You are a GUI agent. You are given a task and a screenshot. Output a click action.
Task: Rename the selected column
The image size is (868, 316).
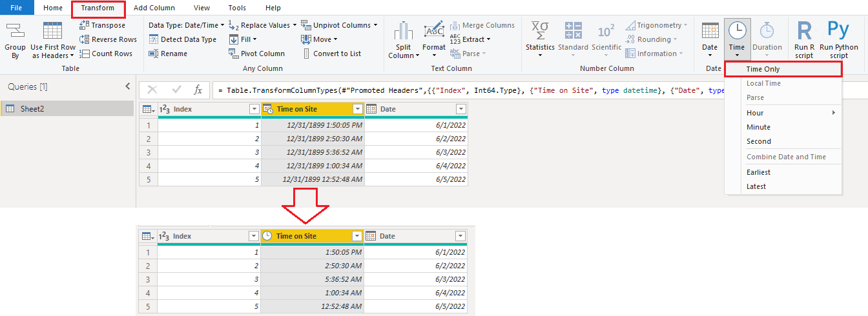(x=168, y=54)
